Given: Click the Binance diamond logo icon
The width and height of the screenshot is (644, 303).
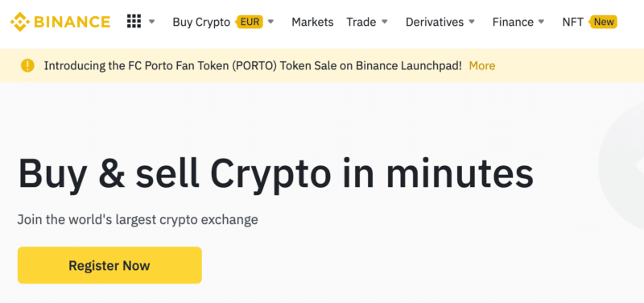Looking at the screenshot, I should (x=20, y=22).
